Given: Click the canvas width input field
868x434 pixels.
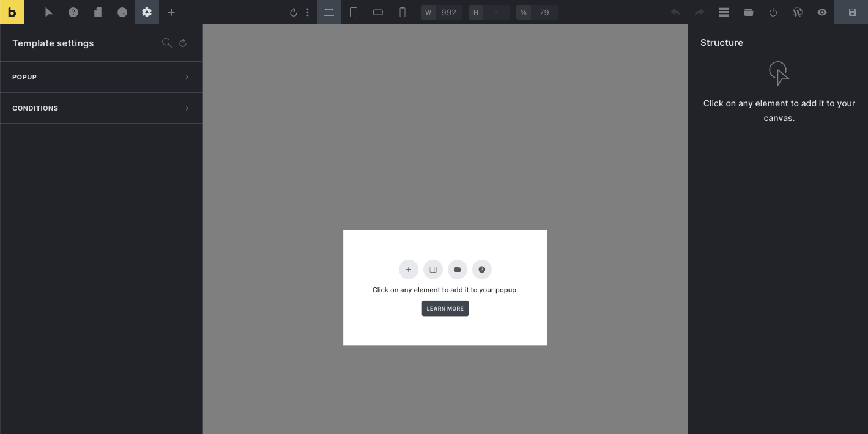Looking at the screenshot, I should [x=448, y=12].
